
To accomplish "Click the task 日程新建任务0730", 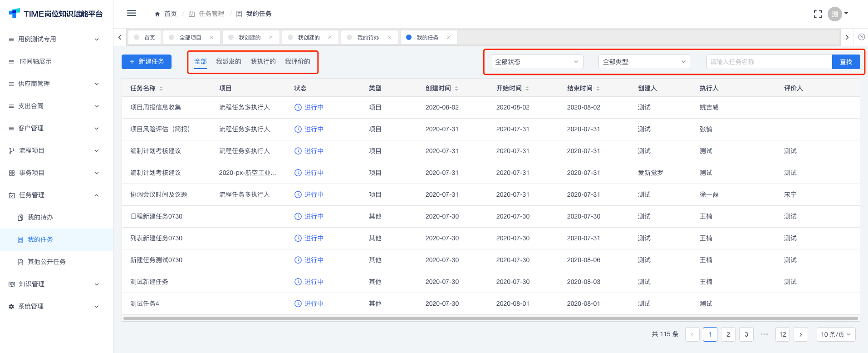I will point(157,217).
